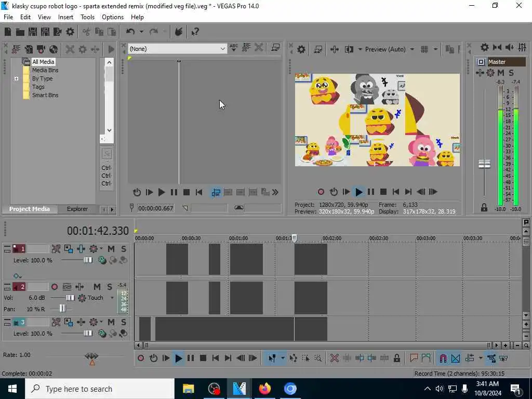Undo the last action
The width and height of the screenshot is (532, 399).
point(130,32)
